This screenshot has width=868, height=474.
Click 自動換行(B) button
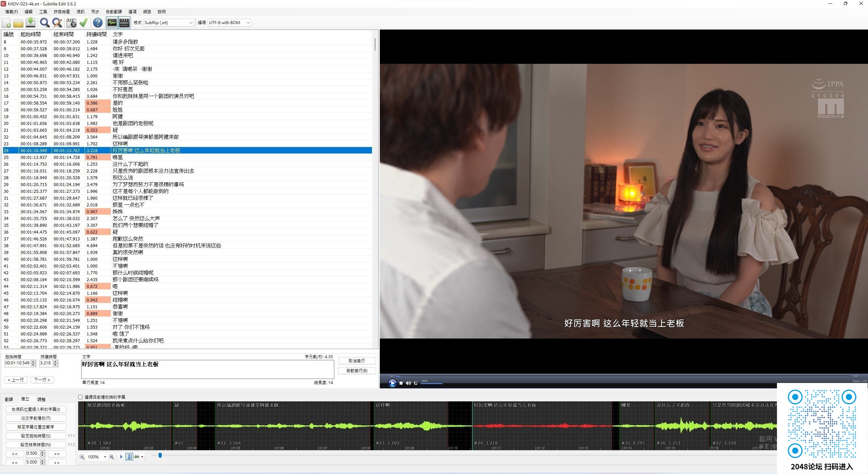357,371
